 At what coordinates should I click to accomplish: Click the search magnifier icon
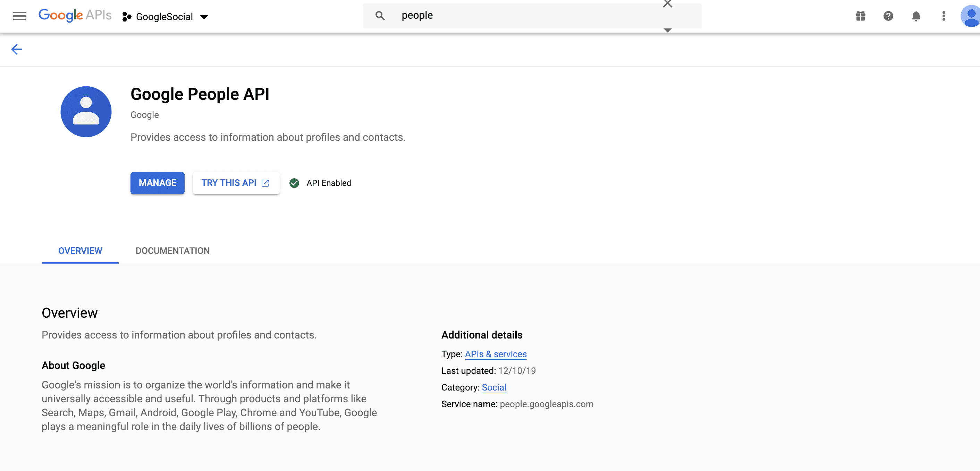pyautogui.click(x=380, y=16)
